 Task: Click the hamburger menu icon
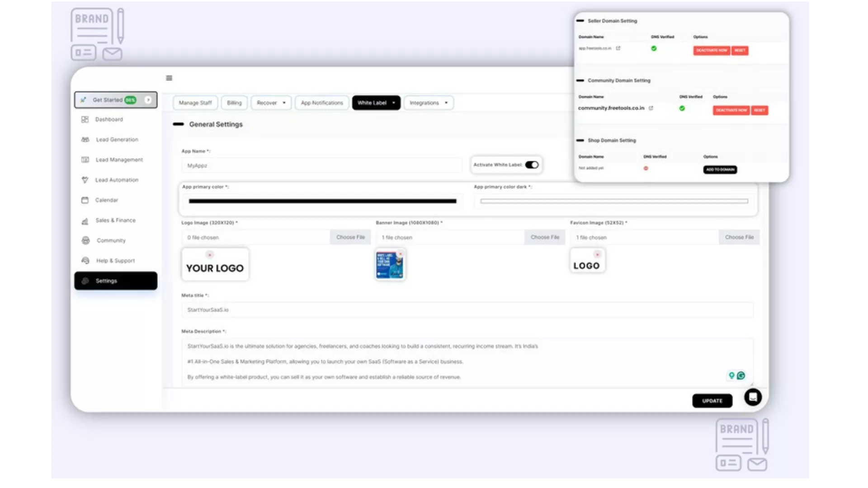[169, 78]
